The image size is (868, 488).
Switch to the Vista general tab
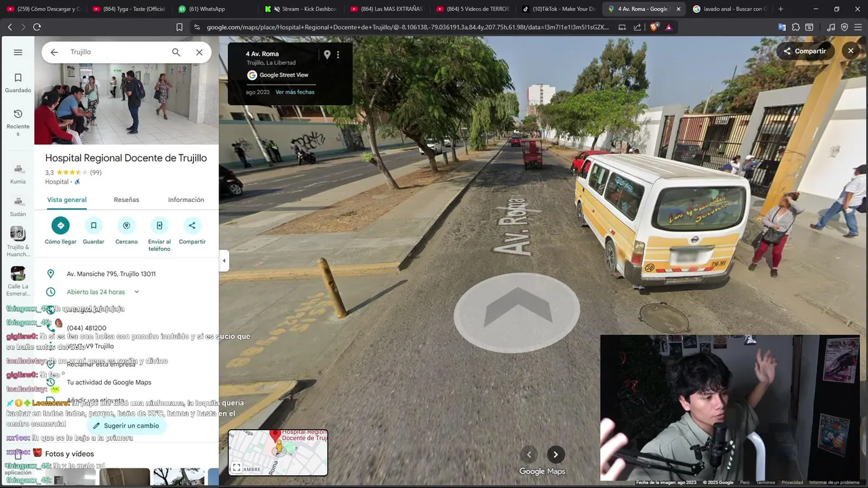pos(66,200)
